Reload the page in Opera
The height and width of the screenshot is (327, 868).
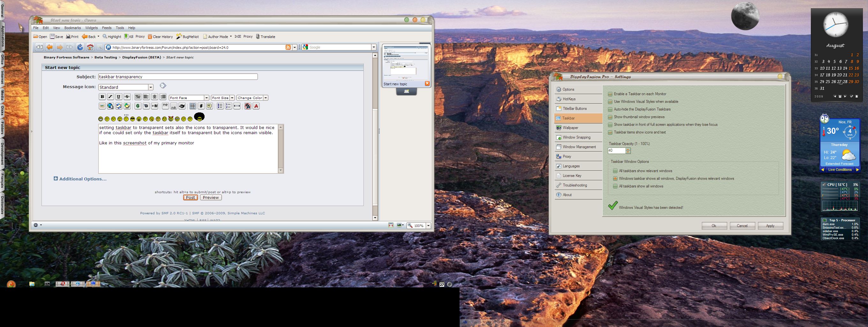(x=80, y=47)
